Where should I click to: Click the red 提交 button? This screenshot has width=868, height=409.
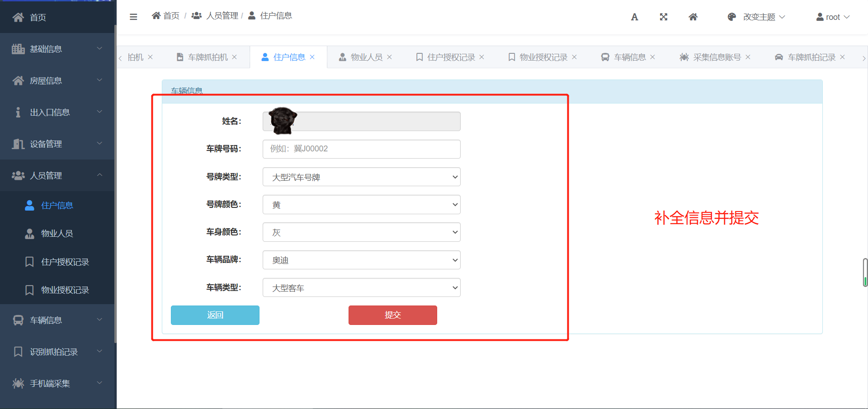pos(392,315)
